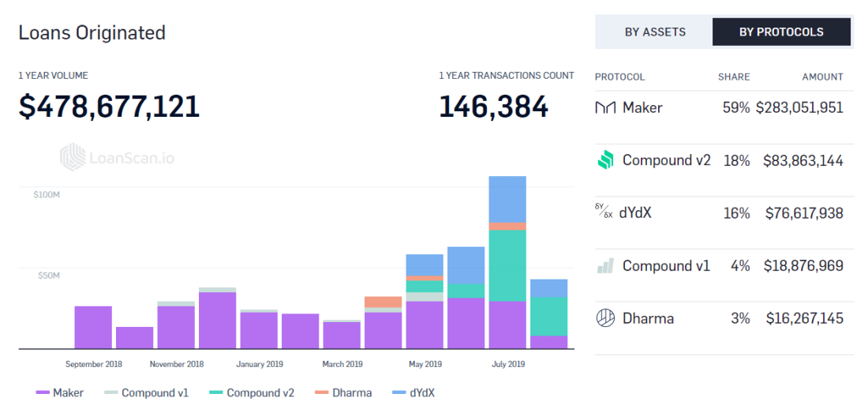The image size is (868, 405).
Task: Open the Compound v2 protocol name
Action: pos(667,161)
